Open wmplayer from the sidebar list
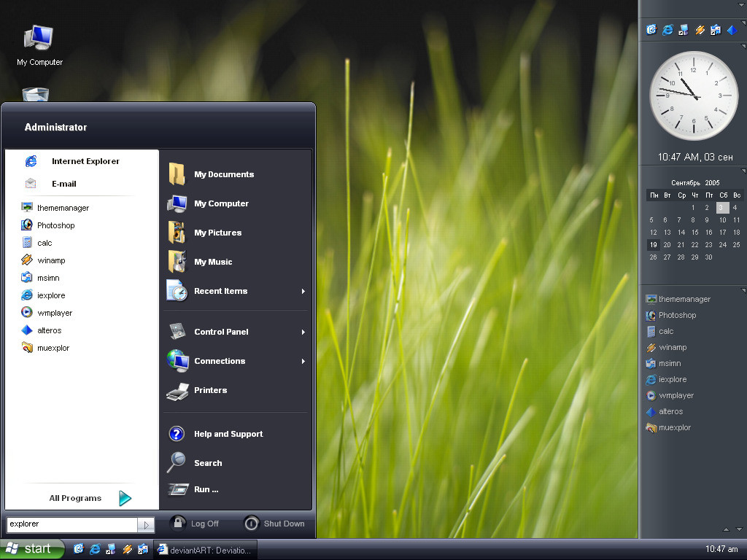Image resolution: width=747 pixels, height=560 pixels. [x=670, y=396]
